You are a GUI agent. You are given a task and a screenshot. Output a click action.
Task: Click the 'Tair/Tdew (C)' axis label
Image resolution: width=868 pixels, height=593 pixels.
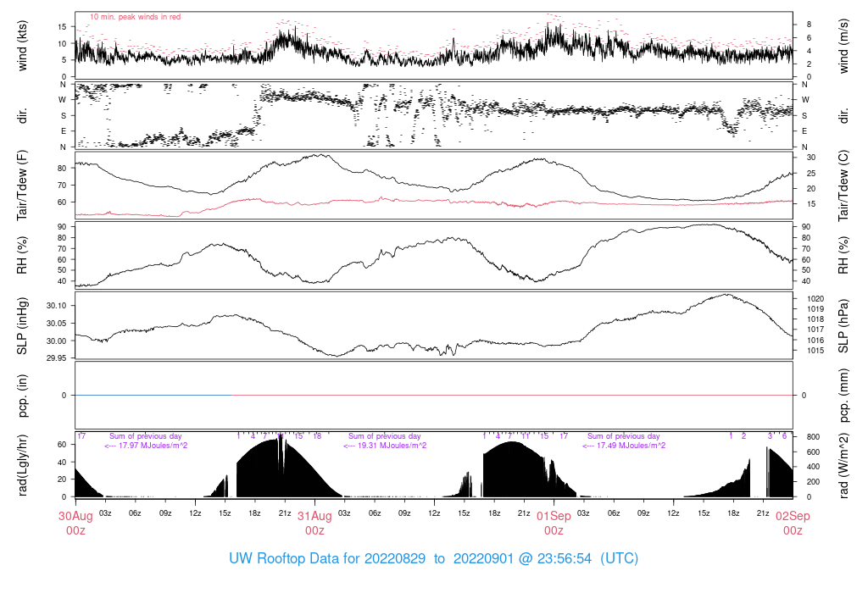coord(843,186)
